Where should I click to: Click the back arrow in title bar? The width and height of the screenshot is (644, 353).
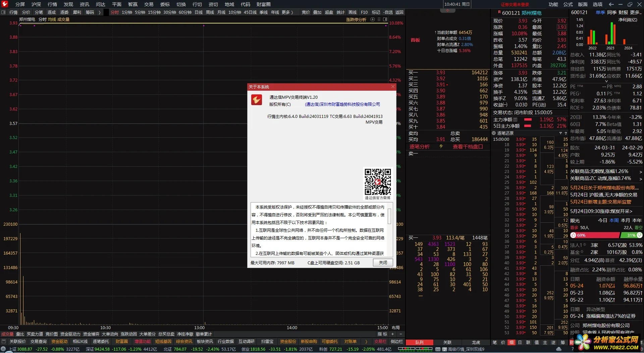[611, 4]
